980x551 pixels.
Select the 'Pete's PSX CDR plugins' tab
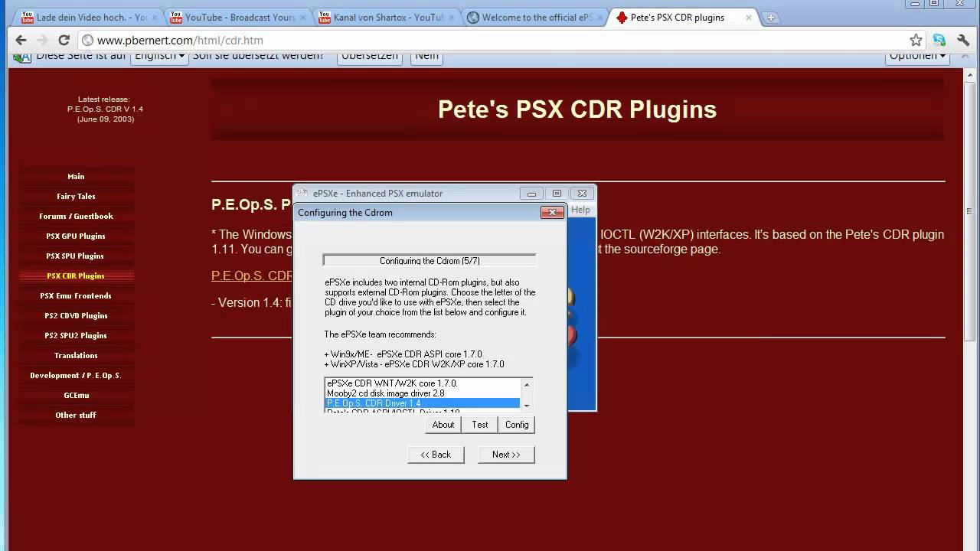coord(684,18)
